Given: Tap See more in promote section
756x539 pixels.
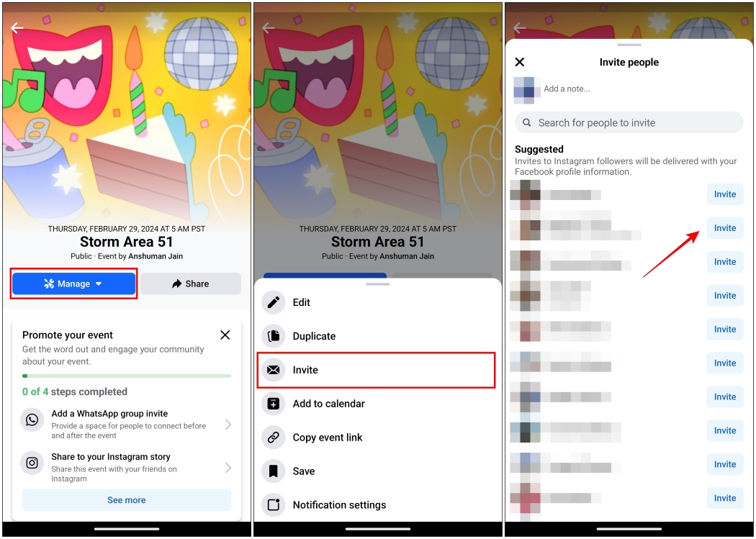Looking at the screenshot, I should 126,499.
